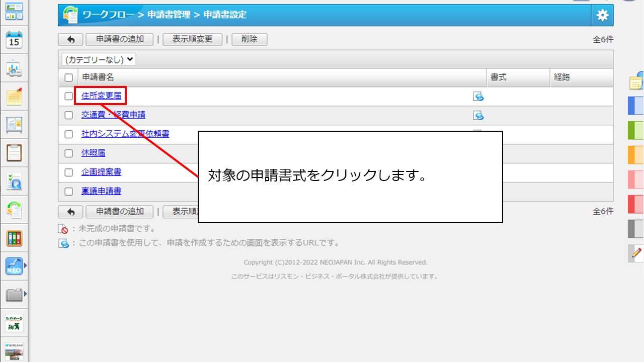Tick the checkbox beside 住所変更届
The image size is (644, 362).
coord(69,97)
